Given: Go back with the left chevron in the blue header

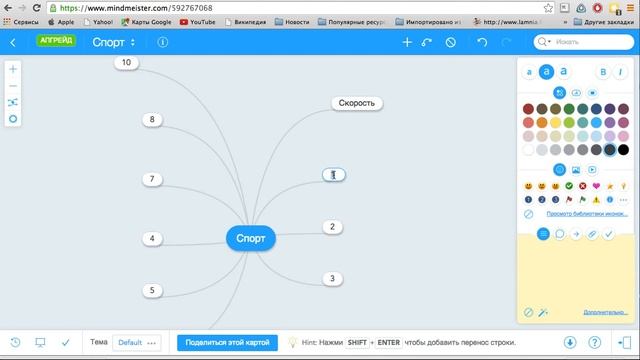Looking at the screenshot, I should point(13,42).
